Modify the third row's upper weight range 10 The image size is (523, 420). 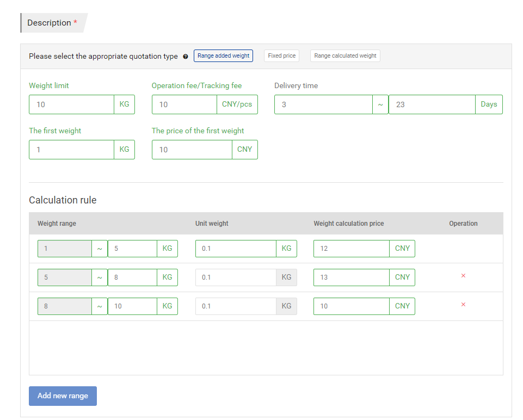coord(132,306)
